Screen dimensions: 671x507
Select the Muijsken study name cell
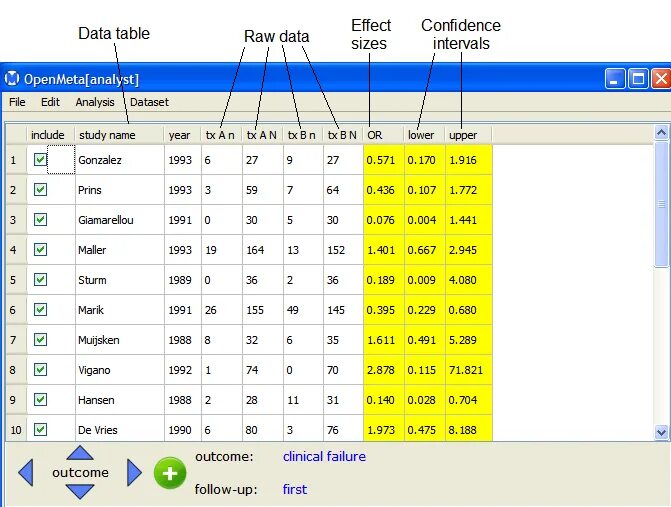pos(120,340)
